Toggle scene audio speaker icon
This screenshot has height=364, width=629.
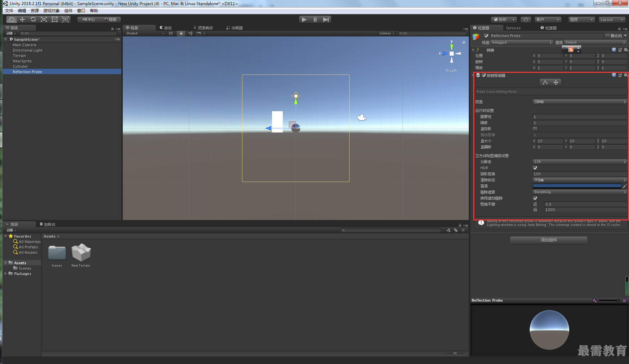click(x=190, y=33)
